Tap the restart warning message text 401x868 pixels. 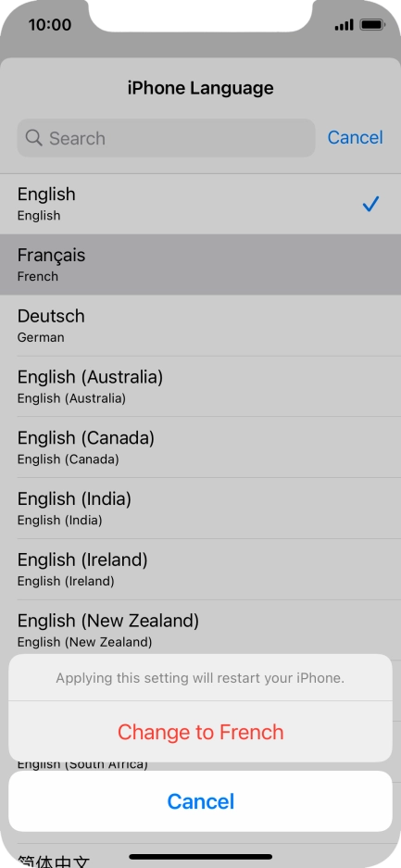[200, 677]
